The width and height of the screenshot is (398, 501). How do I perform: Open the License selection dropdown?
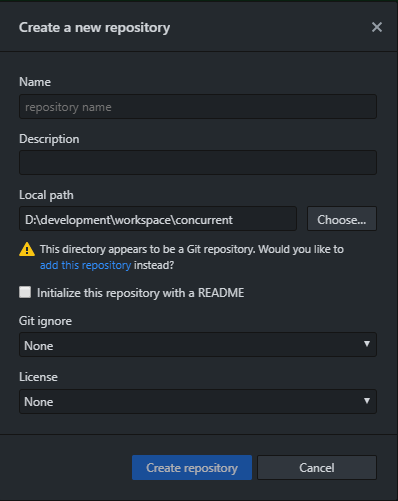click(x=198, y=401)
